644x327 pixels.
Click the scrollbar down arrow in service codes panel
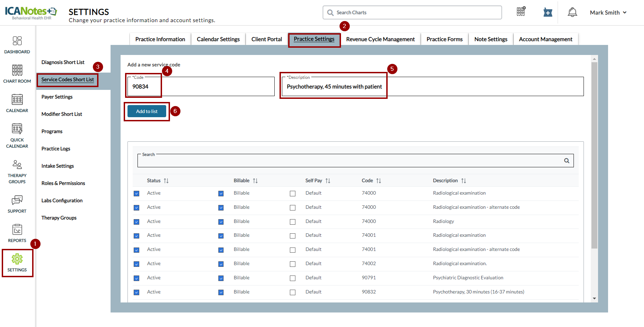coord(594,298)
